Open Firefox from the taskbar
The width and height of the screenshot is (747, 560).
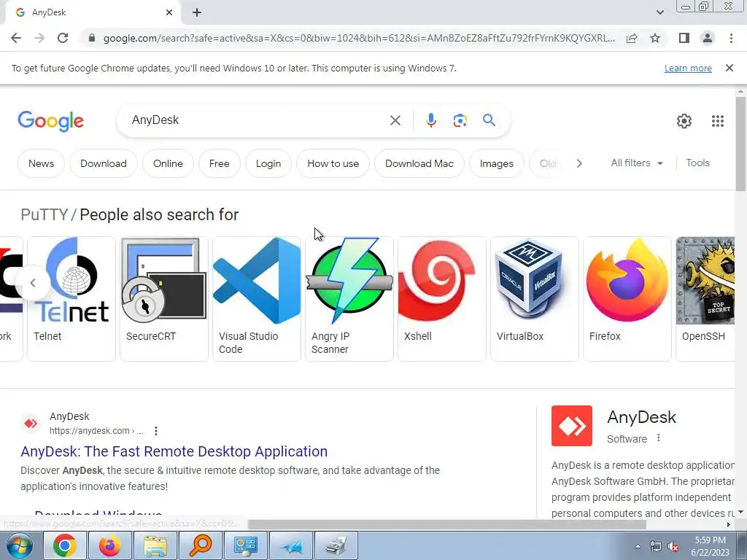(109, 545)
